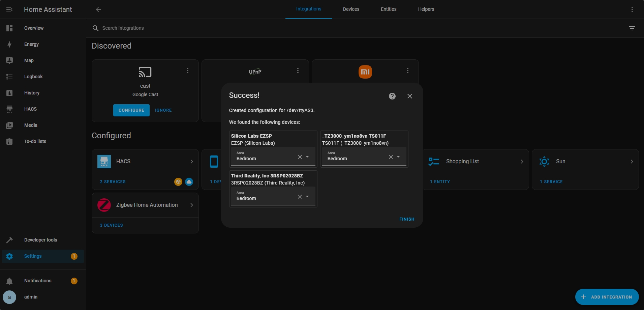
Task: Collapse the sidebar with the menu icon
Action: 9,9
